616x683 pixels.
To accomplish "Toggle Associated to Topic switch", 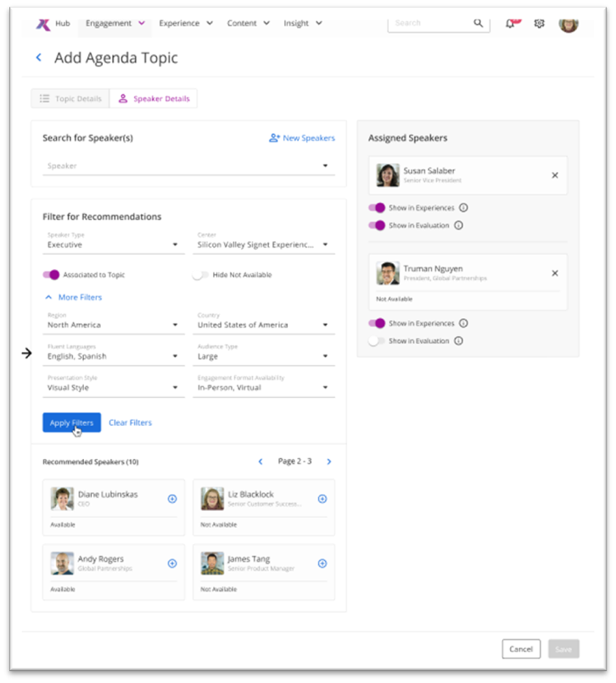I will tap(51, 275).
